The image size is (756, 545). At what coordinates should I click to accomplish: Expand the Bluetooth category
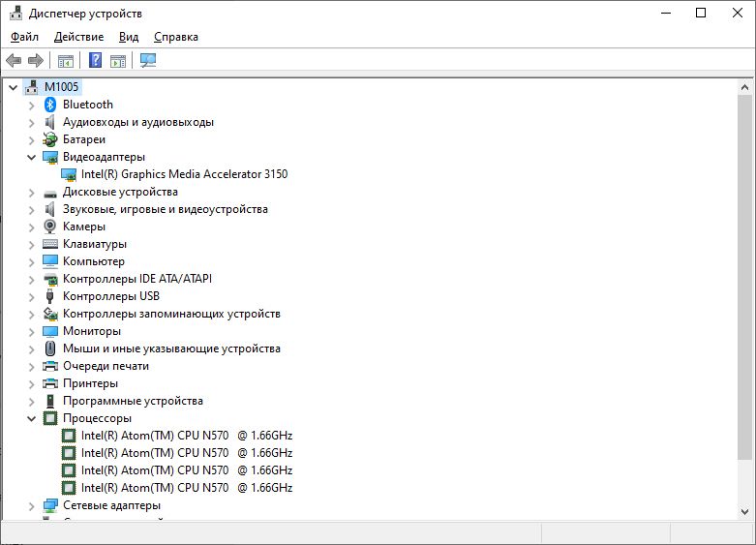click(31, 106)
